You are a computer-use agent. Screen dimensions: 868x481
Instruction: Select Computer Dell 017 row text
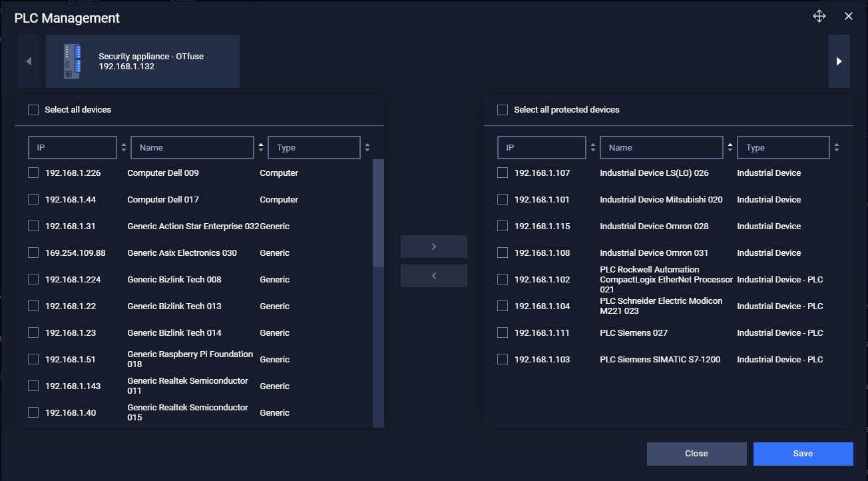pyautogui.click(x=163, y=200)
